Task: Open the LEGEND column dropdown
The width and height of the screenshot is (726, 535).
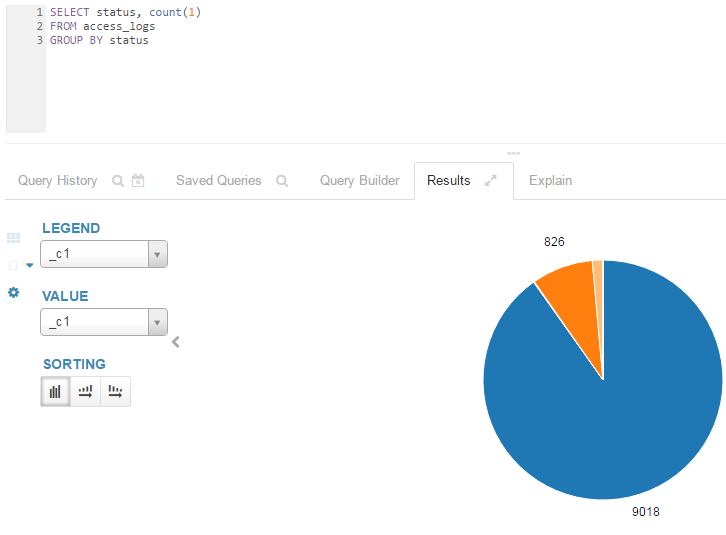Action: click(x=104, y=254)
